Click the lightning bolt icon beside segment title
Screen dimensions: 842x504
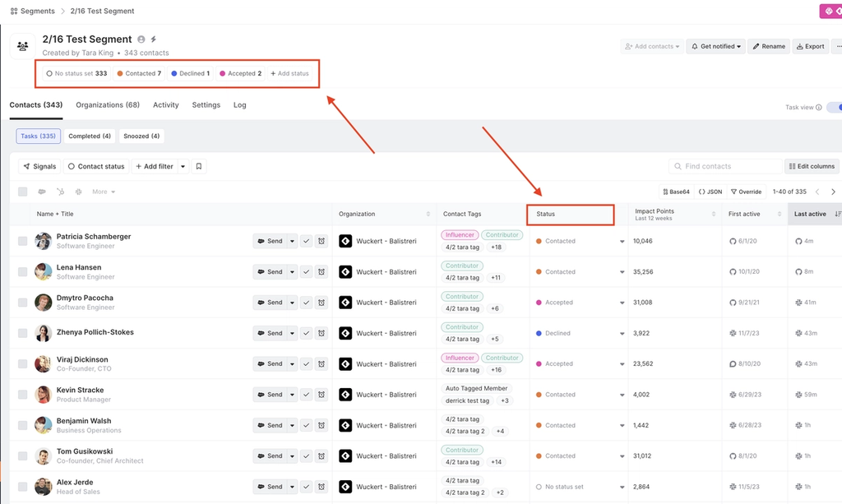tap(154, 39)
